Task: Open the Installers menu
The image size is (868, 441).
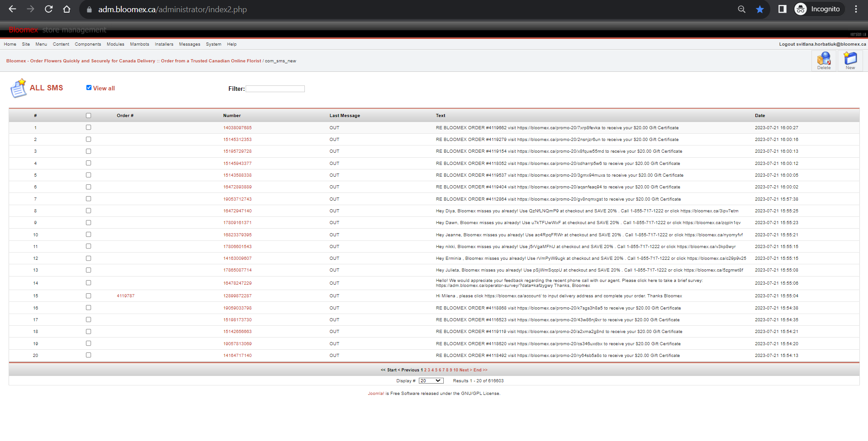Action: coord(164,44)
